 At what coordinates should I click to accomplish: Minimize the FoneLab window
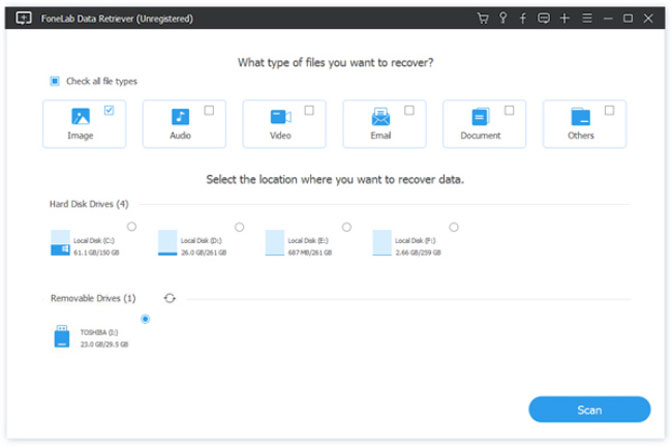coord(608,18)
